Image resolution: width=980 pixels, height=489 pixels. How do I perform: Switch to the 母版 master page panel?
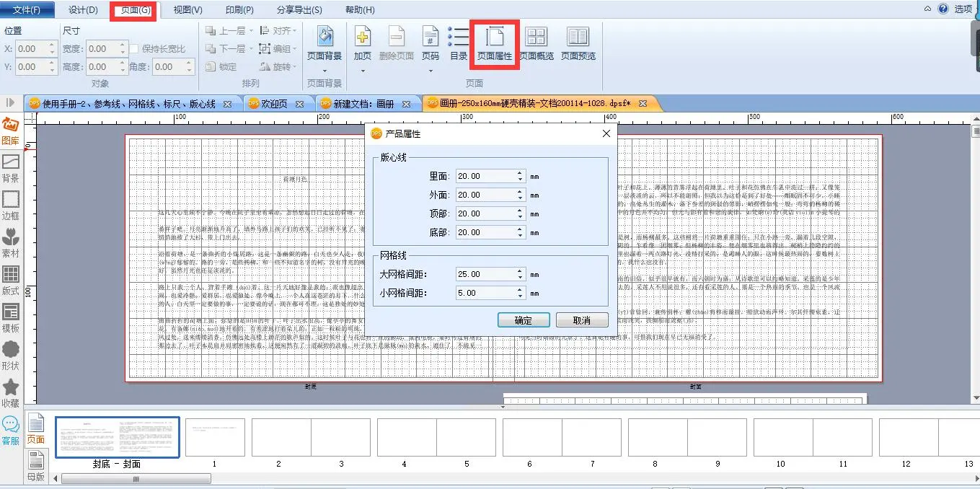[x=35, y=465]
